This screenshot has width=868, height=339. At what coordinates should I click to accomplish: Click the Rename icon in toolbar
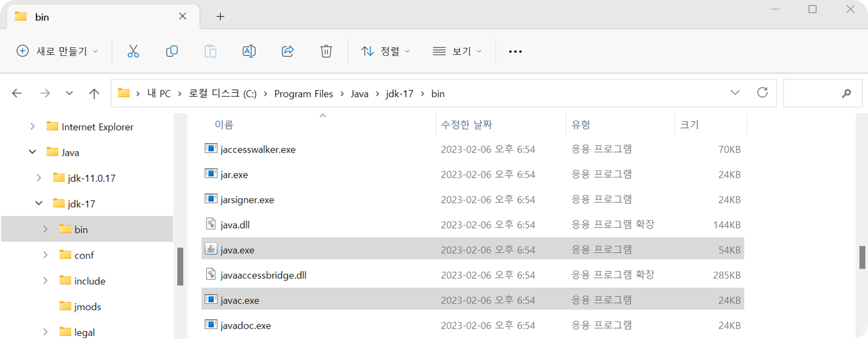[249, 51]
